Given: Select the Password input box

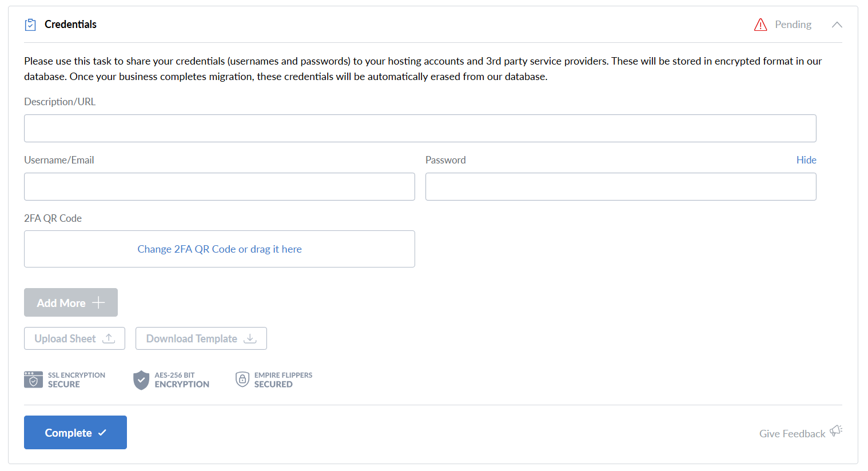Looking at the screenshot, I should (x=620, y=187).
